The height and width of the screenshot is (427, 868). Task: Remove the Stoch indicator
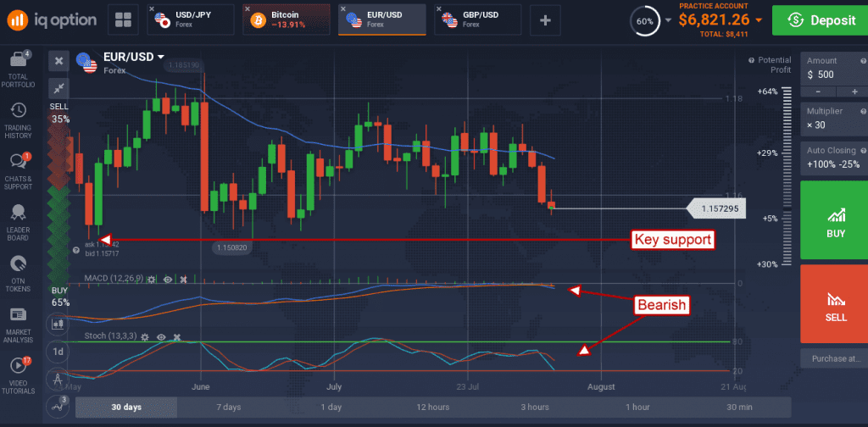(x=177, y=337)
